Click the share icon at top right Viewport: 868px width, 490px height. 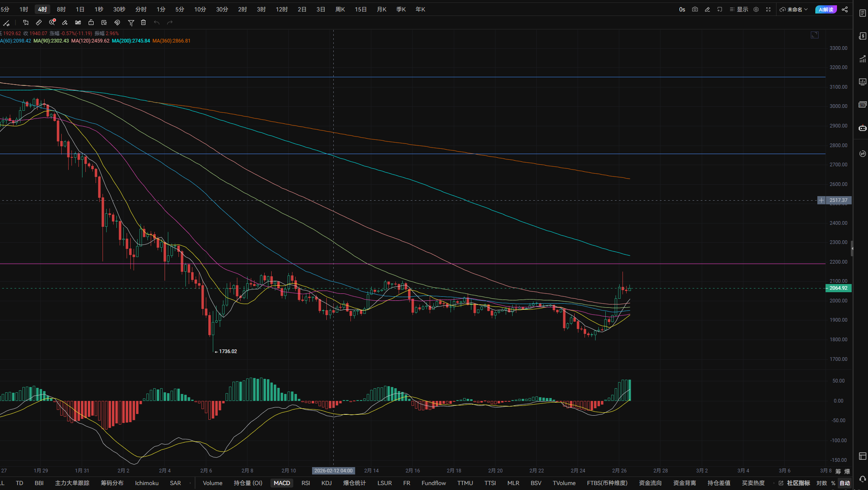click(845, 9)
